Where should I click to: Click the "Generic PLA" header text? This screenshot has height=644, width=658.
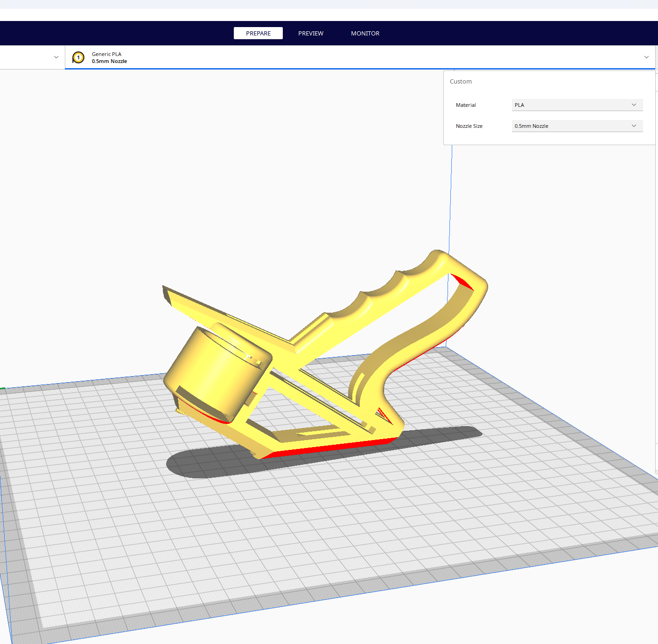[x=106, y=54]
